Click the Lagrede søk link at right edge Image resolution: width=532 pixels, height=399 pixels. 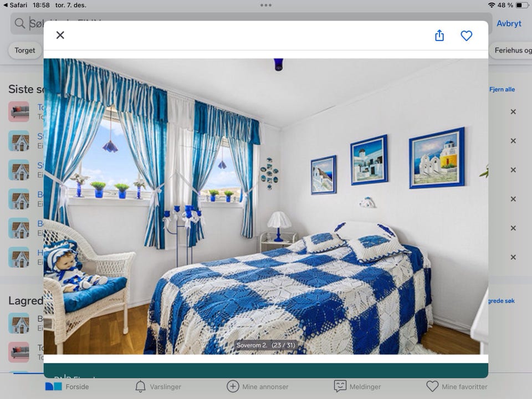[x=502, y=301]
